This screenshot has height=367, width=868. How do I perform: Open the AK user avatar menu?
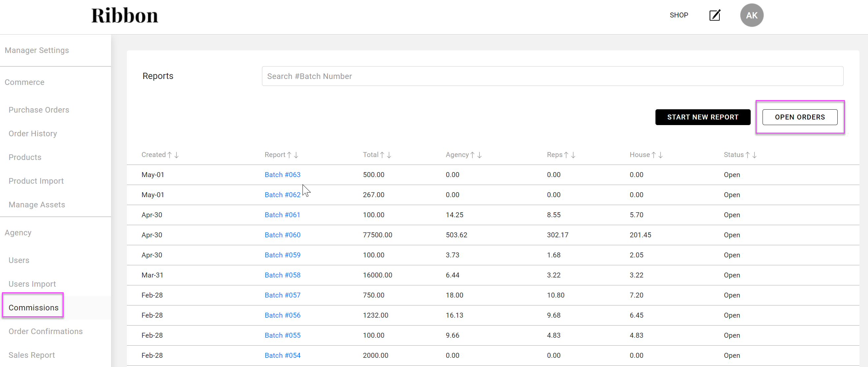tap(751, 15)
